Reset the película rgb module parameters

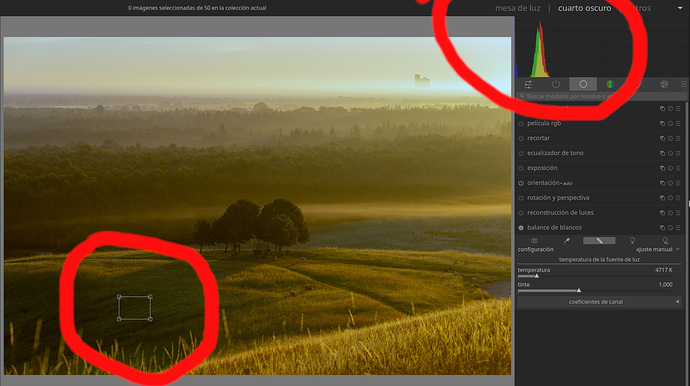670,124
